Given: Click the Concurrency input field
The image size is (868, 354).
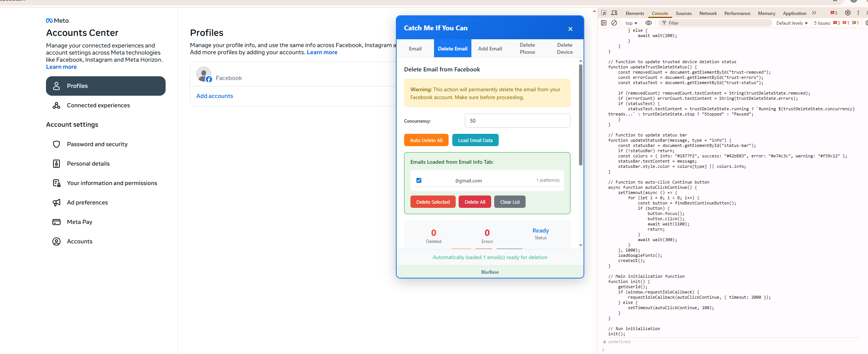Looking at the screenshot, I should 517,121.
